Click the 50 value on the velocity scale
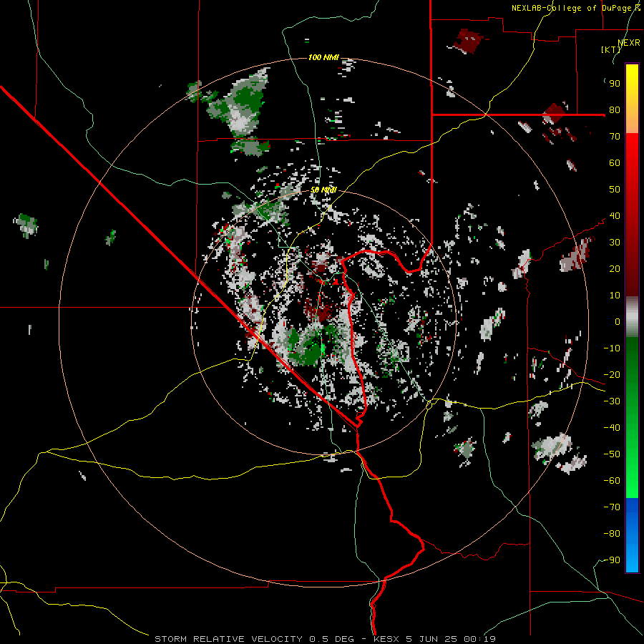Screen dimensions: 644x644 click(x=615, y=190)
